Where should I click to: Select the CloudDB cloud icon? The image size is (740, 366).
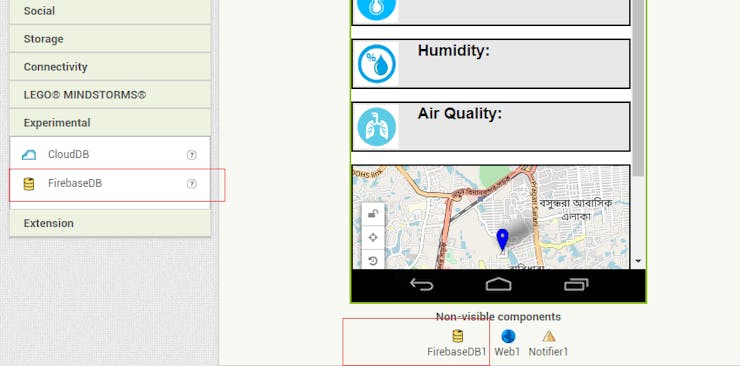[29, 155]
